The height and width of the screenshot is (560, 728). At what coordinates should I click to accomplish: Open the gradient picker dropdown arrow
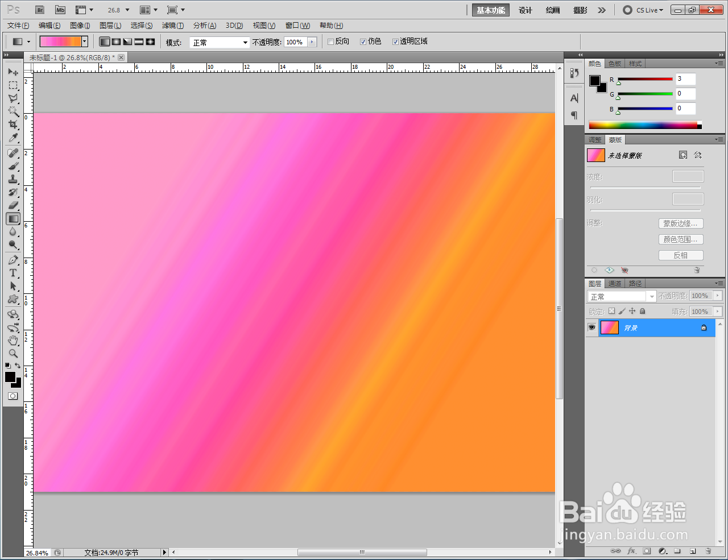pos(85,42)
